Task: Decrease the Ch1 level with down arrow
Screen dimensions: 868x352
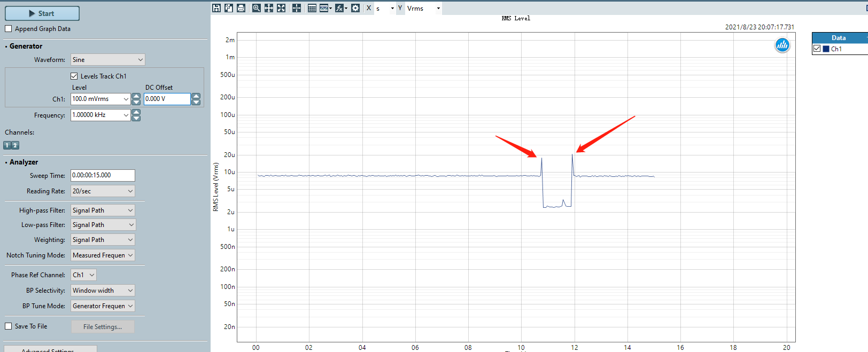Action: click(x=136, y=102)
